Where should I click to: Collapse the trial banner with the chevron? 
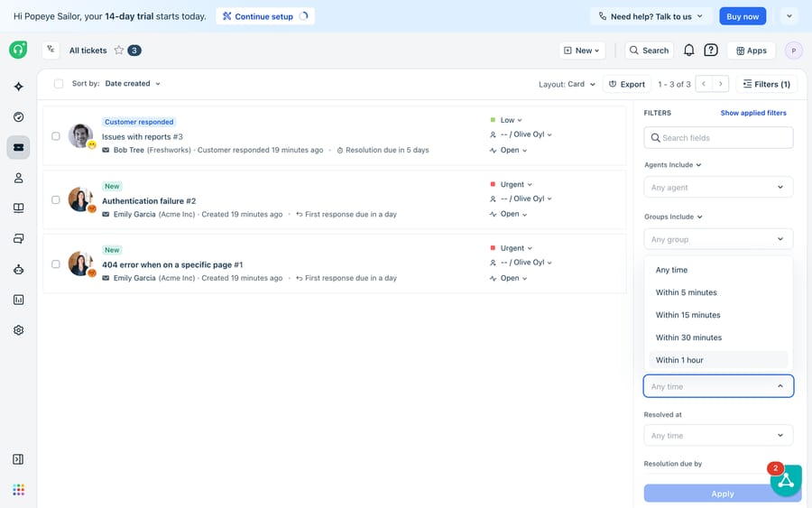789,16
